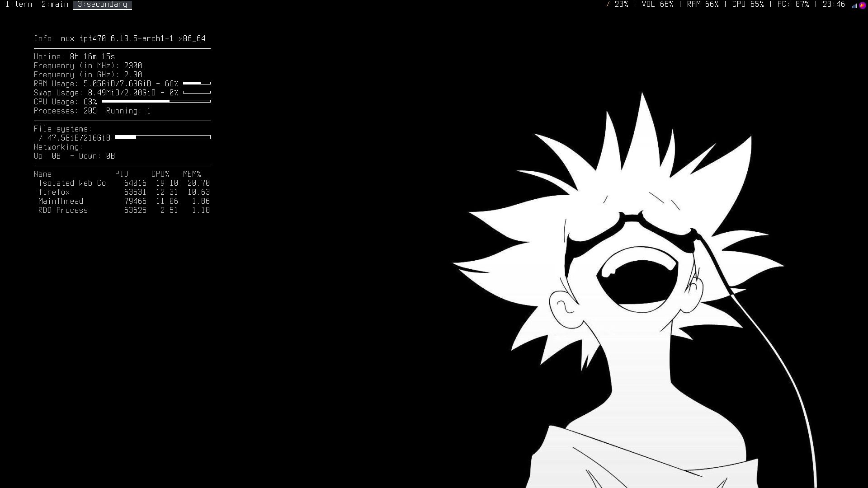The width and height of the screenshot is (868, 488).
Task: Select the active 3:secondary workspace
Action: point(103,5)
